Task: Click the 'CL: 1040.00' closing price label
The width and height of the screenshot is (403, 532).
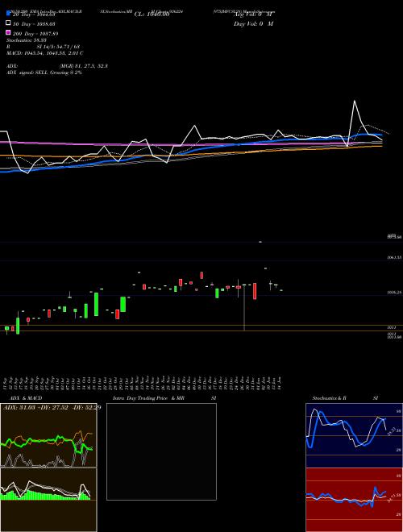Action: pos(152,15)
